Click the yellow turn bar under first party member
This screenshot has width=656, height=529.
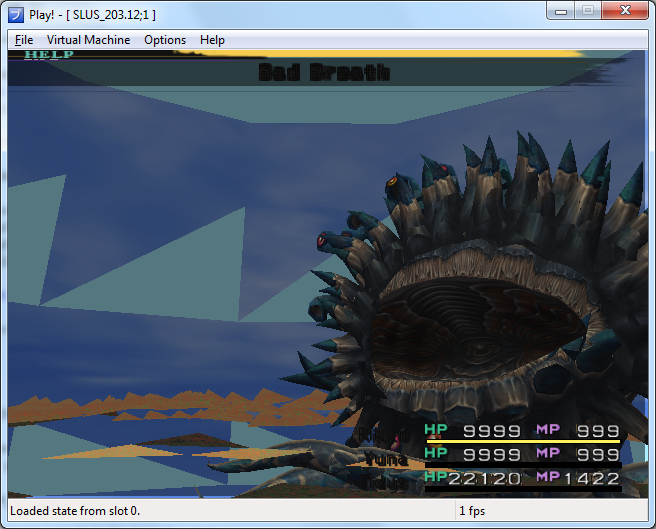pos(523,441)
